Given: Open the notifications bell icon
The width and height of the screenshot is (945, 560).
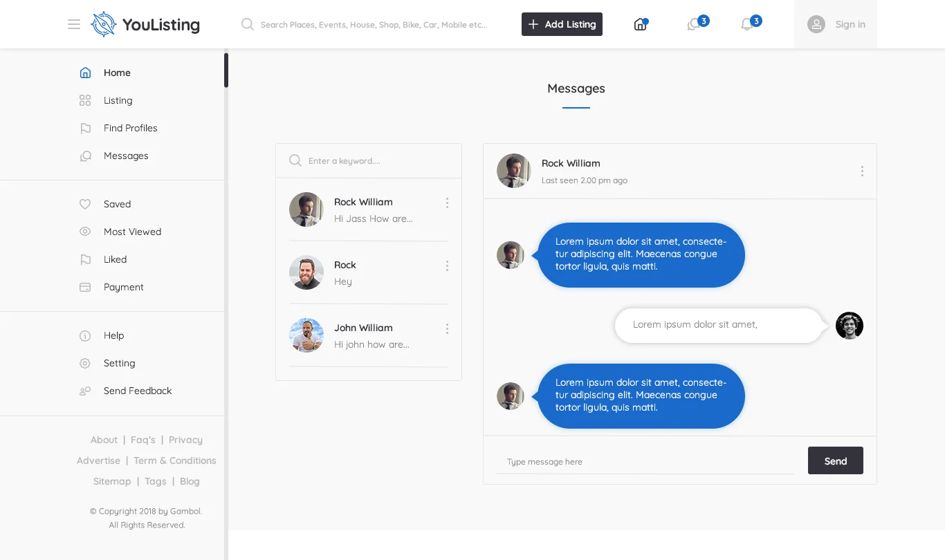Looking at the screenshot, I should click(746, 25).
